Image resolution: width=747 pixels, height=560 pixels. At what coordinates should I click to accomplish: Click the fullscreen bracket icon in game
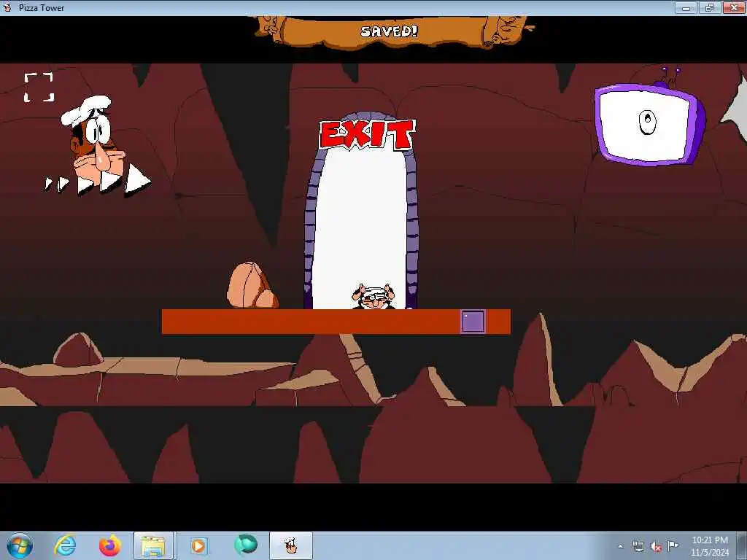coord(39,87)
